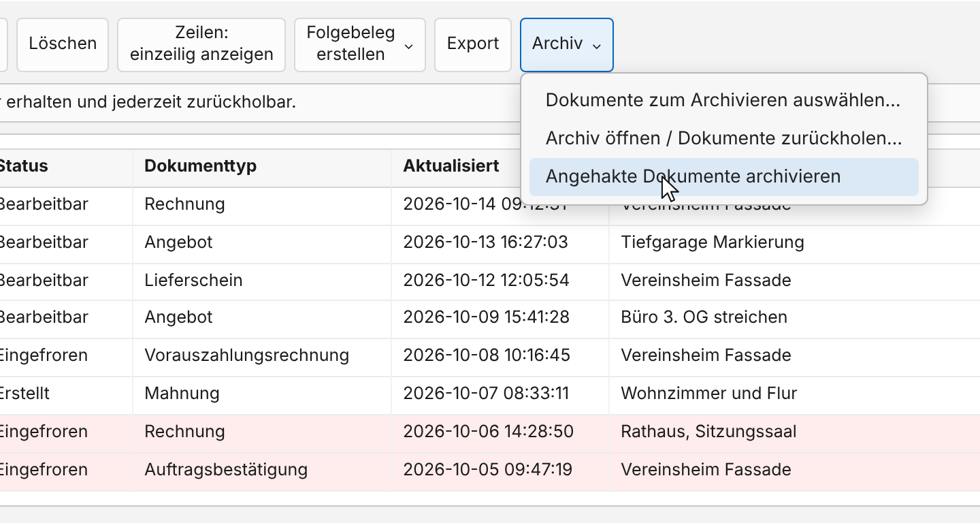Click the Export button
Viewport: 980px width, 523px height.
(473, 45)
